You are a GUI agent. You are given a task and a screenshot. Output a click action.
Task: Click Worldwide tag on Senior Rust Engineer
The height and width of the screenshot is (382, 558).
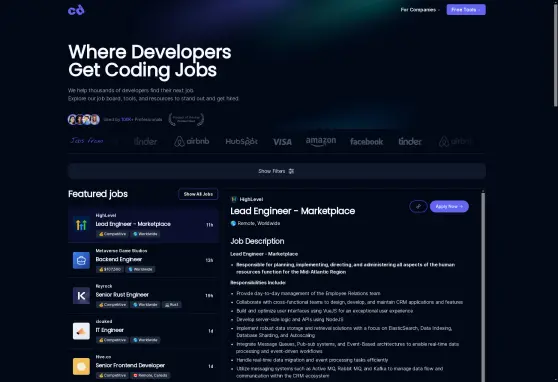(145, 304)
